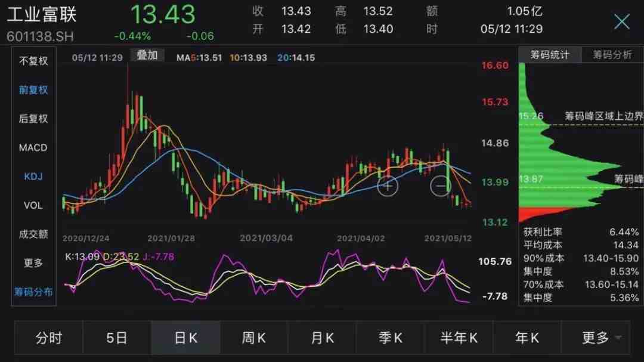Click the date label 2021/01/28 on axis
This screenshot has width=644, height=362.
(171, 239)
